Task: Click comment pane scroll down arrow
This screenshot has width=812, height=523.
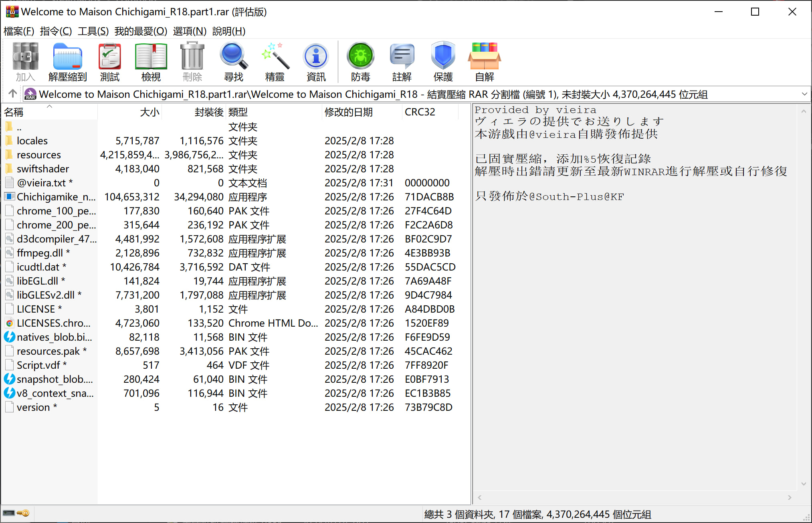Action: 803,484
